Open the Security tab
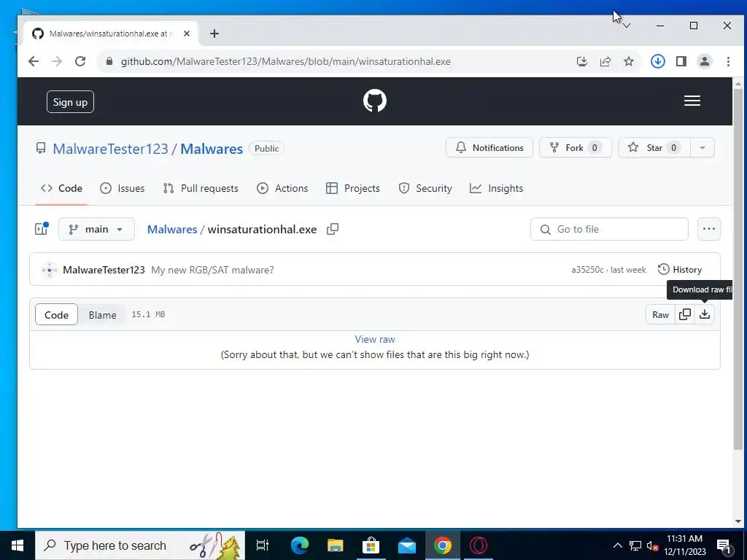Screen dimensions: 747x560 (425, 188)
